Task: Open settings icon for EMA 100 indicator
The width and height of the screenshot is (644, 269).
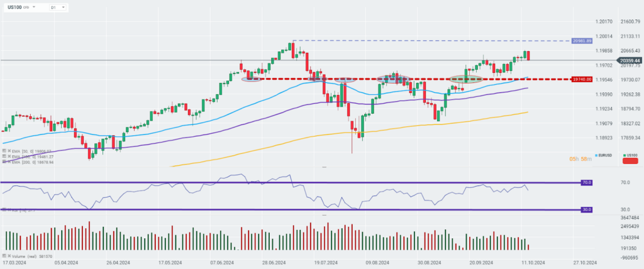Action: point(4,156)
